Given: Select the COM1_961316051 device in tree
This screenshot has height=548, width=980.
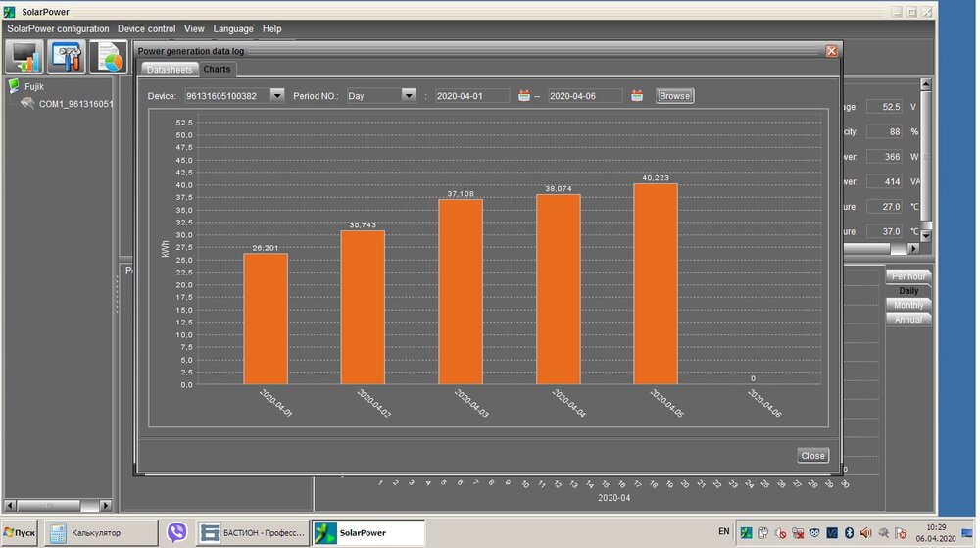Looking at the screenshot, I should tap(74, 103).
